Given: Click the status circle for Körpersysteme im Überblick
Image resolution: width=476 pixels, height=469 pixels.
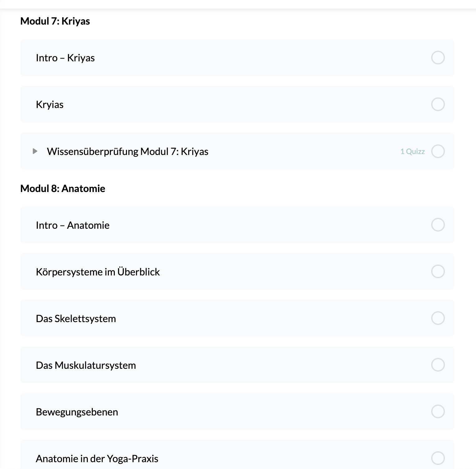Looking at the screenshot, I should click(438, 271).
